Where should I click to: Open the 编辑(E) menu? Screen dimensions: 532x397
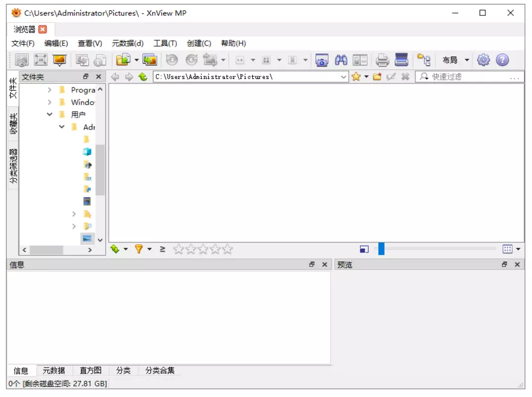click(56, 44)
